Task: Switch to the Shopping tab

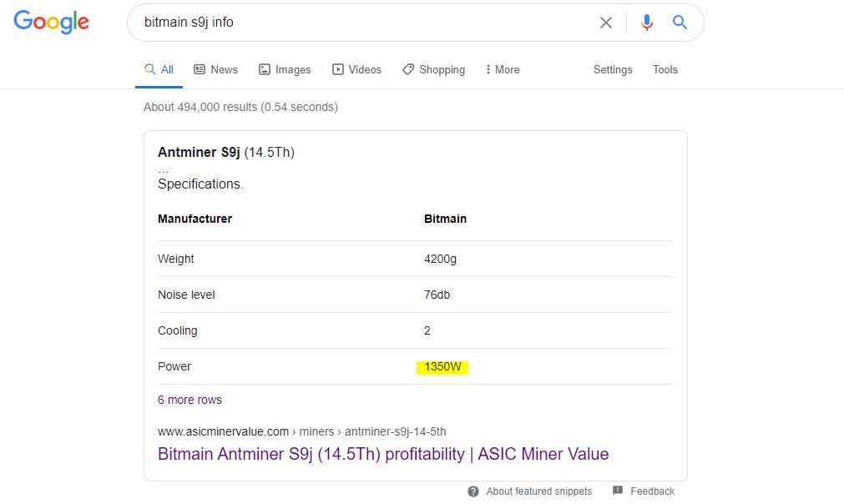Action: coord(434,69)
